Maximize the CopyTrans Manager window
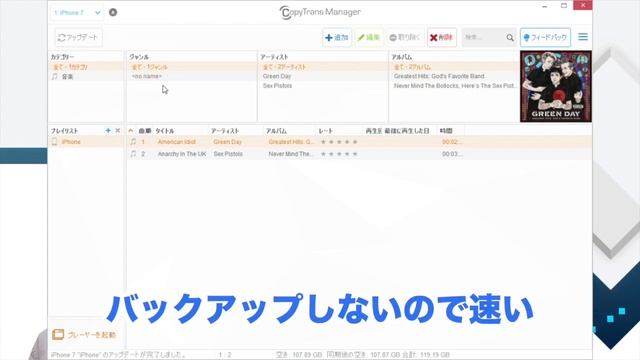Viewport: 640px width, 360px height. click(564, 6)
